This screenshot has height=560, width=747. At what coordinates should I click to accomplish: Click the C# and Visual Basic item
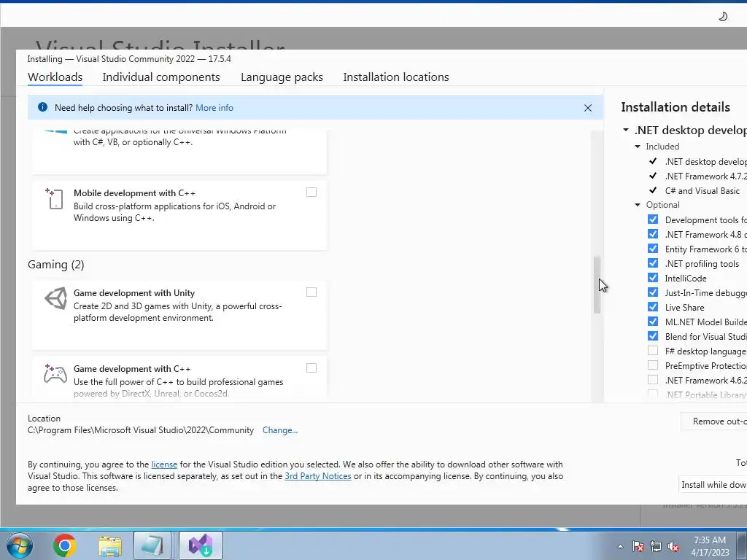click(x=703, y=190)
